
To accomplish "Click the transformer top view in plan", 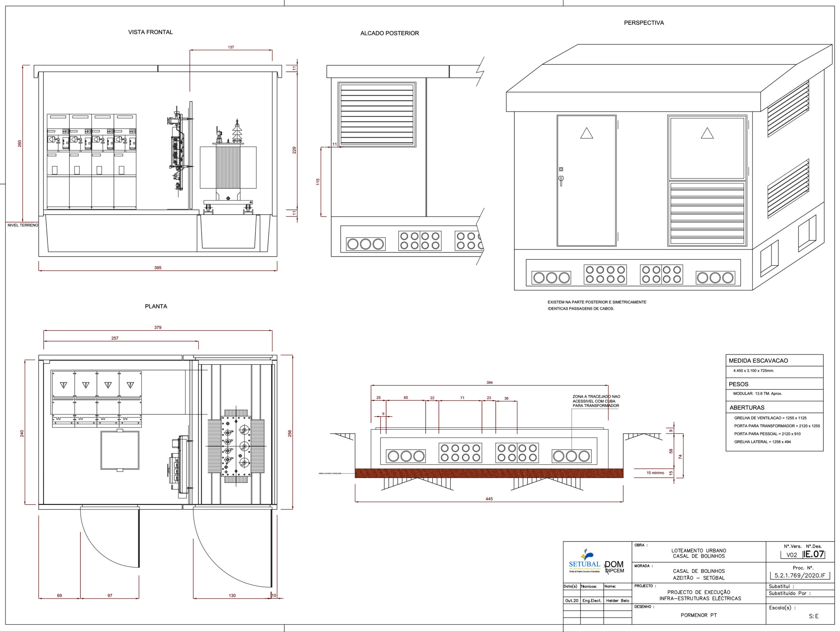I will click(x=236, y=446).
